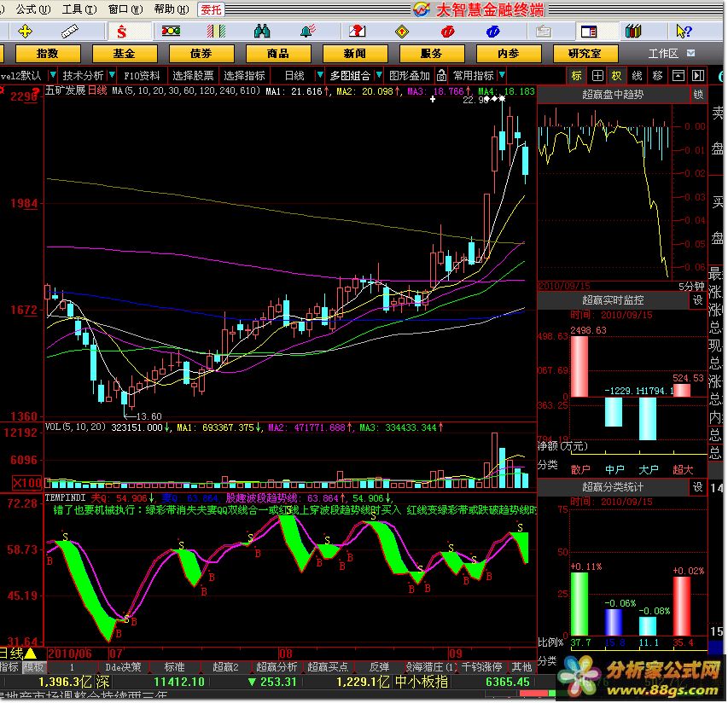This screenshot has height=703, width=728.
Task: Click the yellow diamond icon
Action: tap(402, 32)
